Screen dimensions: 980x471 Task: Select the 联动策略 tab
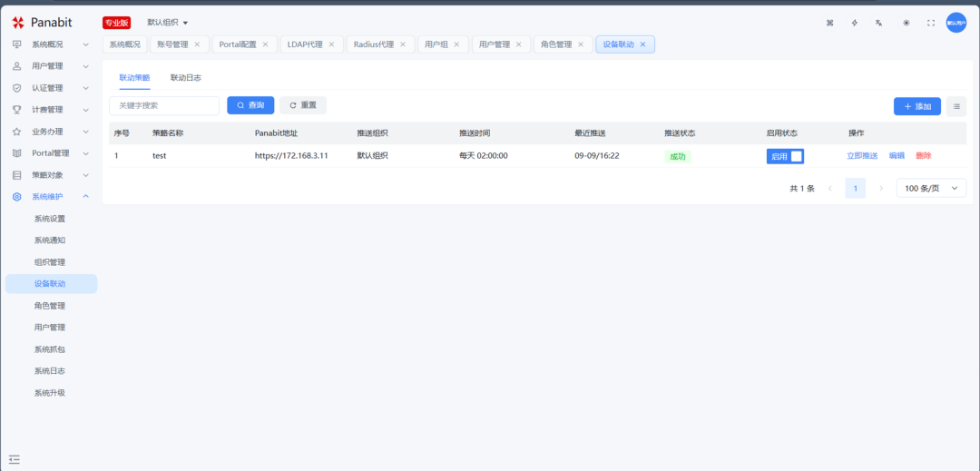click(x=134, y=78)
